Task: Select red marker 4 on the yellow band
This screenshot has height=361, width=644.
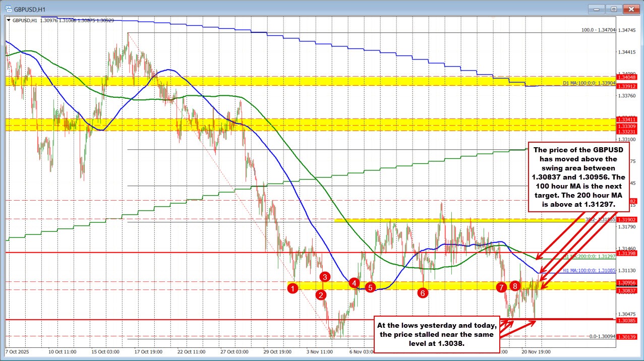Action: (354, 283)
